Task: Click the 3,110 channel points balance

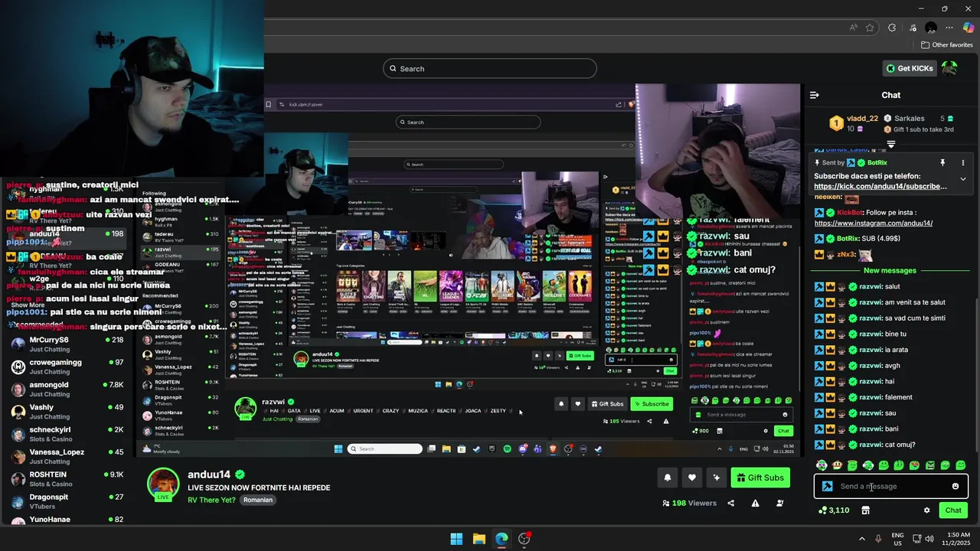Action: [834, 510]
